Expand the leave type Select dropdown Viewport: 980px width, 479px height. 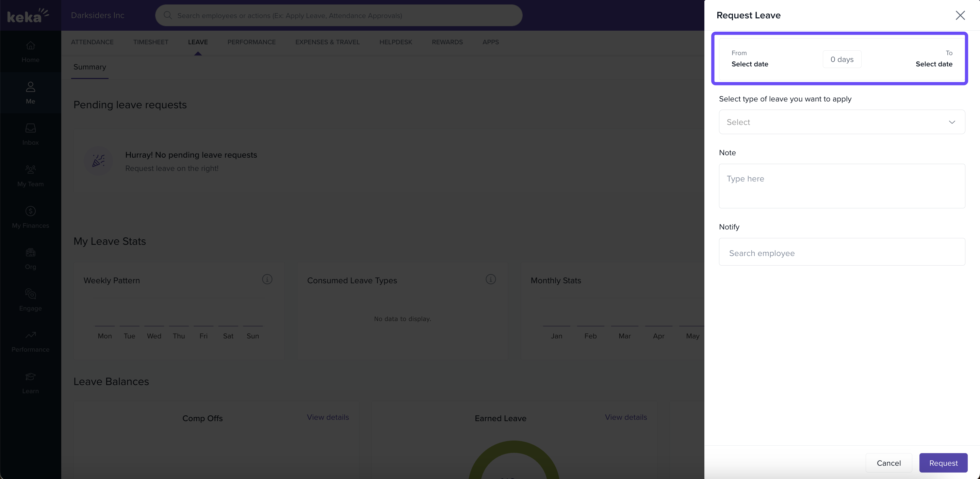point(842,122)
